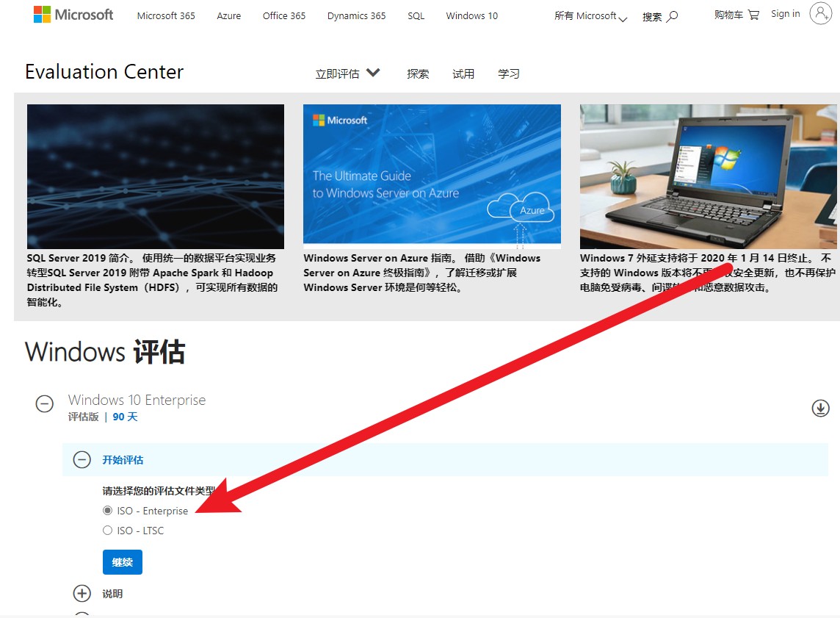Open the shopping cart icon

[x=754, y=15]
